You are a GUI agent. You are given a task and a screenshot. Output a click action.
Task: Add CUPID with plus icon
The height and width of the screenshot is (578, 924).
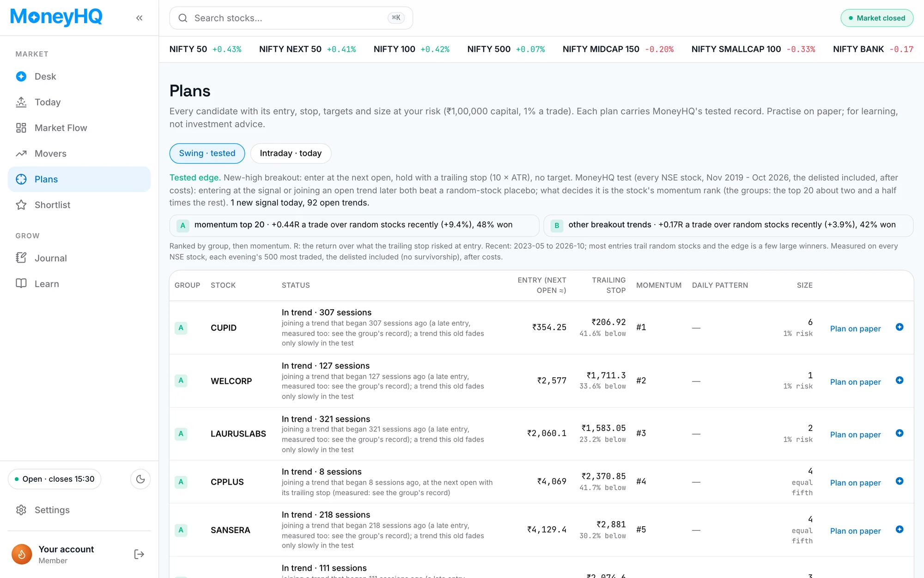(x=900, y=327)
